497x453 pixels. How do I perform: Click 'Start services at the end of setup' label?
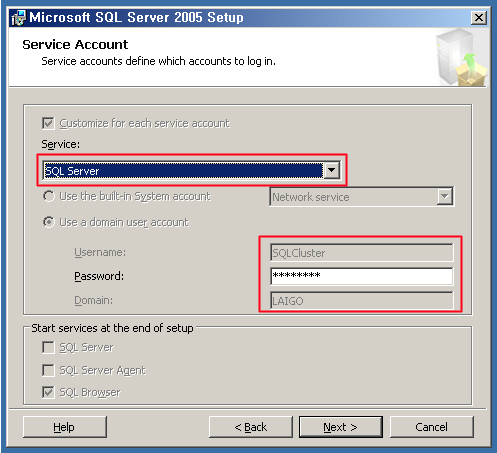pos(112,328)
